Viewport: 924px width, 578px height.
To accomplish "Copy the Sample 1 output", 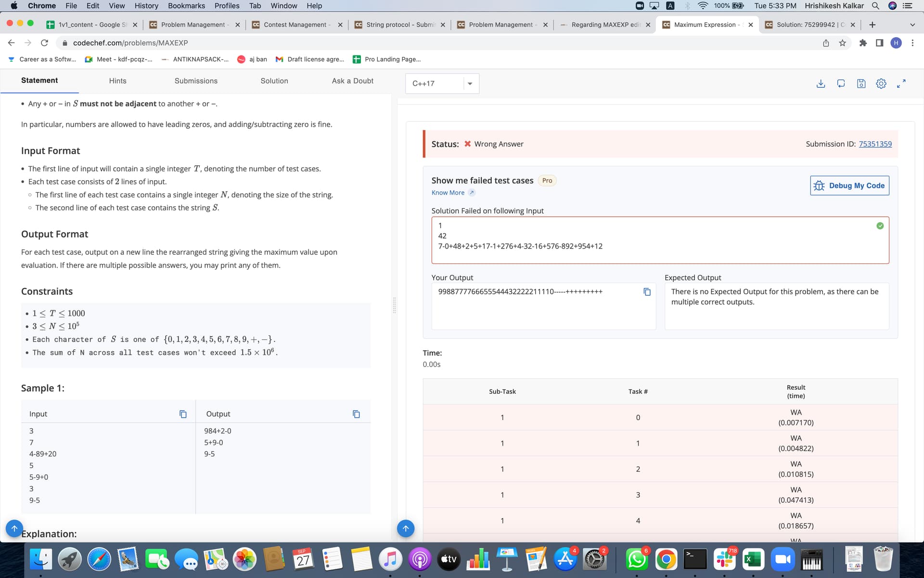I will pos(356,414).
